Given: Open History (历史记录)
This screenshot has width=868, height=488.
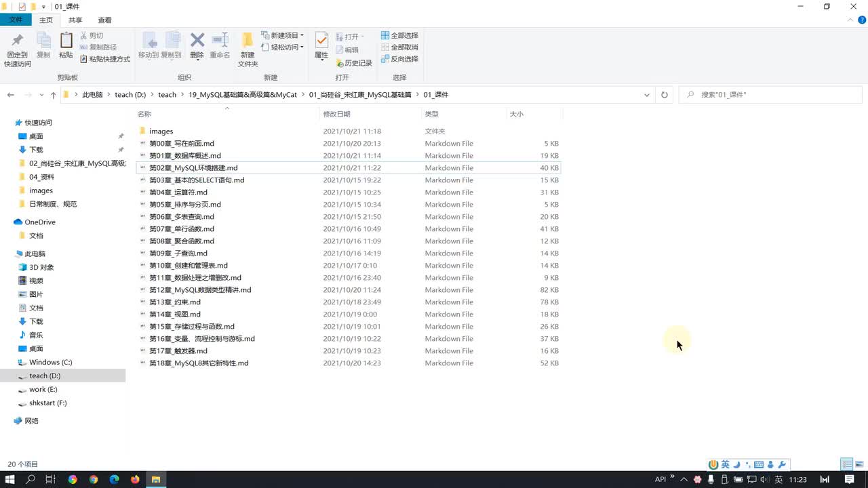Looking at the screenshot, I should tap(354, 63).
